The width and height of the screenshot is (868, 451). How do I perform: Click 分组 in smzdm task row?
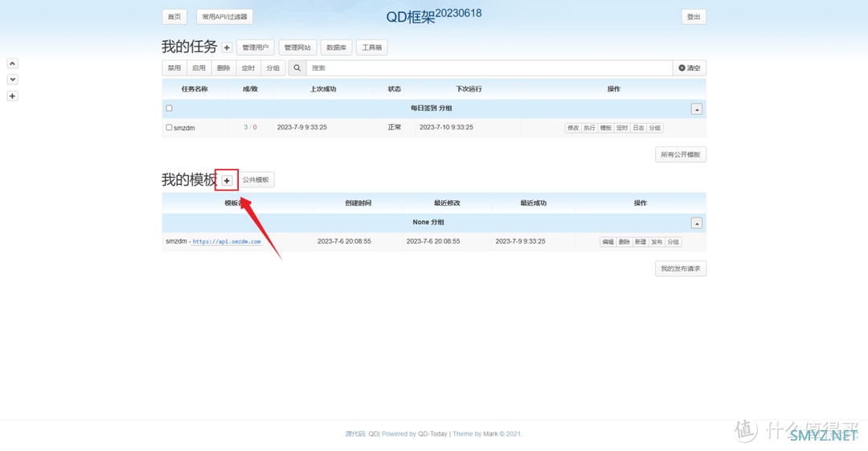point(655,128)
